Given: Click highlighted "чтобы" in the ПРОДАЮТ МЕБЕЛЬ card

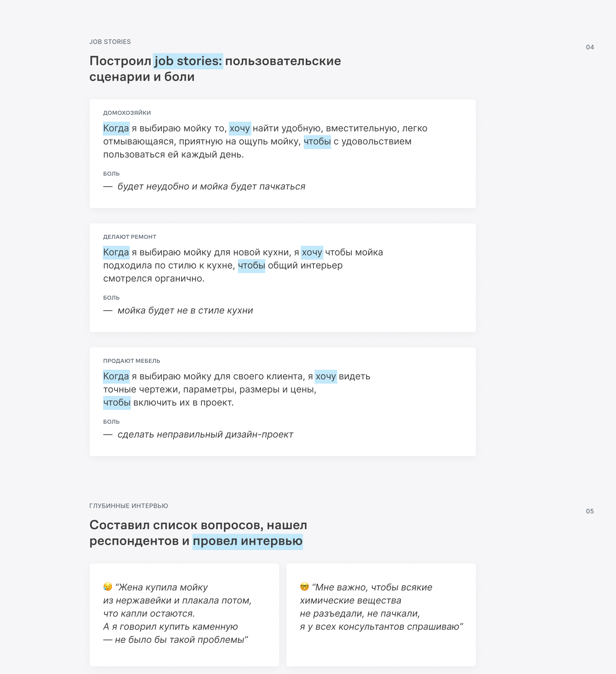Looking at the screenshot, I should [117, 403].
